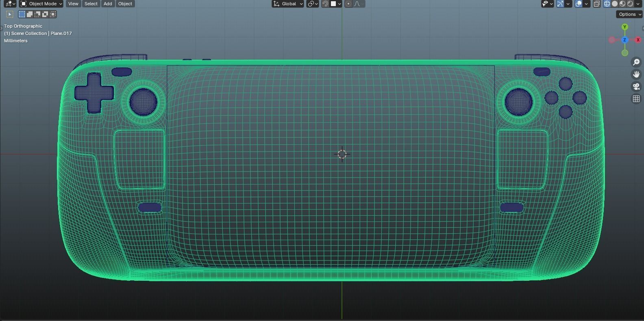Open the snap target options dropdown
This screenshot has height=321, width=644.
pyautogui.click(x=336, y=4)
